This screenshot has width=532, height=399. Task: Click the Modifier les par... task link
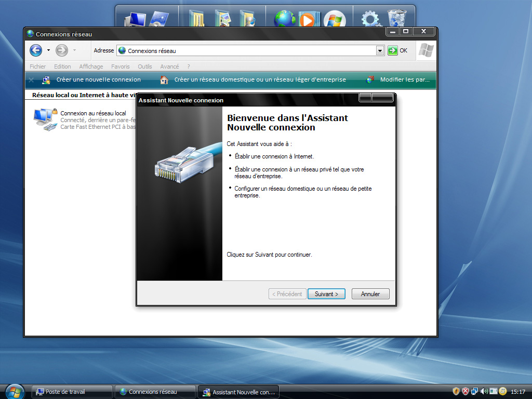405,79
